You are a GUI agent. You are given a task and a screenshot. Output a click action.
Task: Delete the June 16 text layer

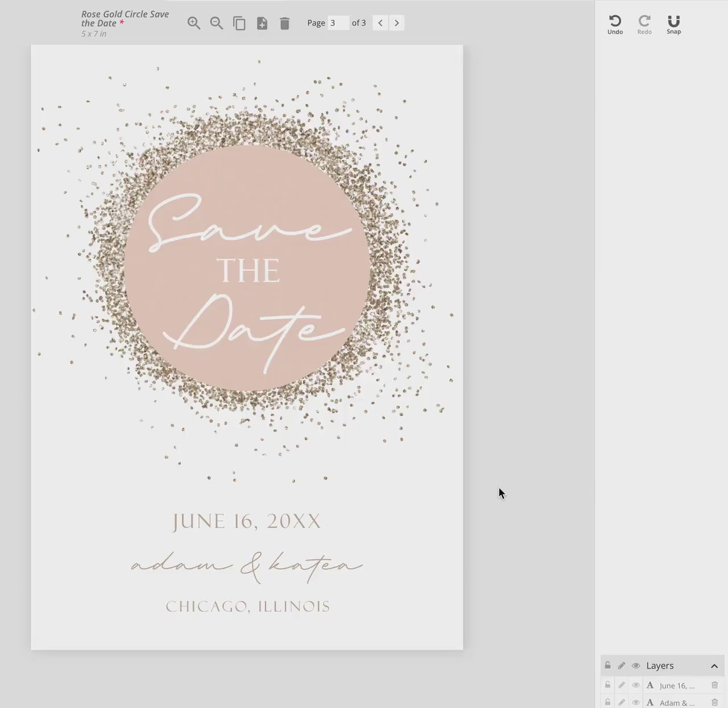coord(714,685)
